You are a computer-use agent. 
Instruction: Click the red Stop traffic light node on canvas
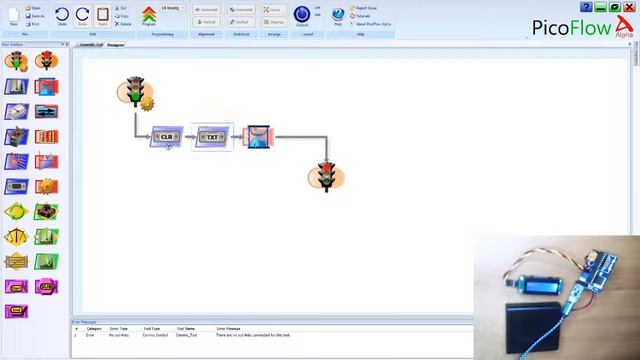(326, 177)
